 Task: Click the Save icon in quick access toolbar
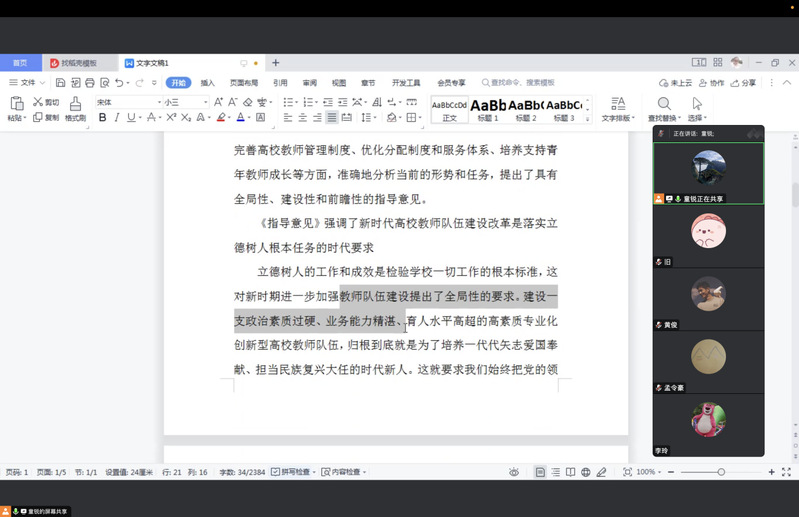click(x=61, y=83)
